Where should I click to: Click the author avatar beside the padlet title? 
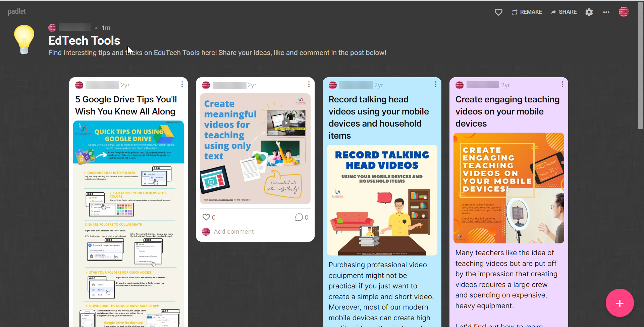click(x=52, y=28)
